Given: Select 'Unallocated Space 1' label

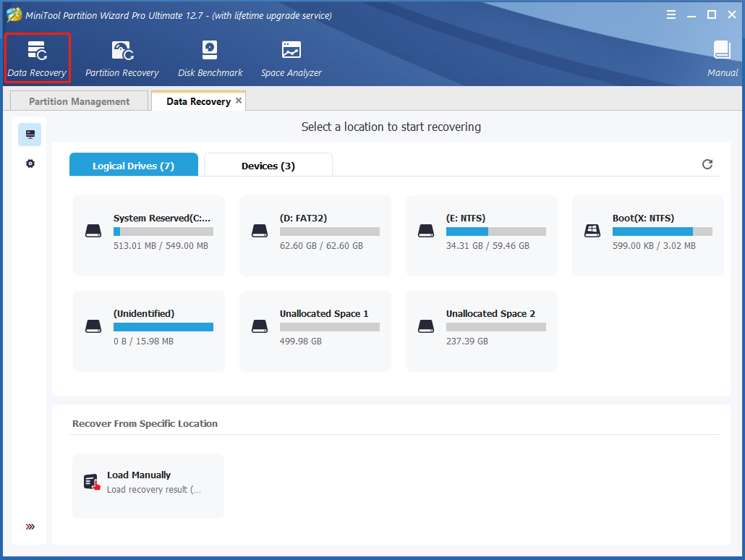Looking at the screenshot, I should 324,313.
